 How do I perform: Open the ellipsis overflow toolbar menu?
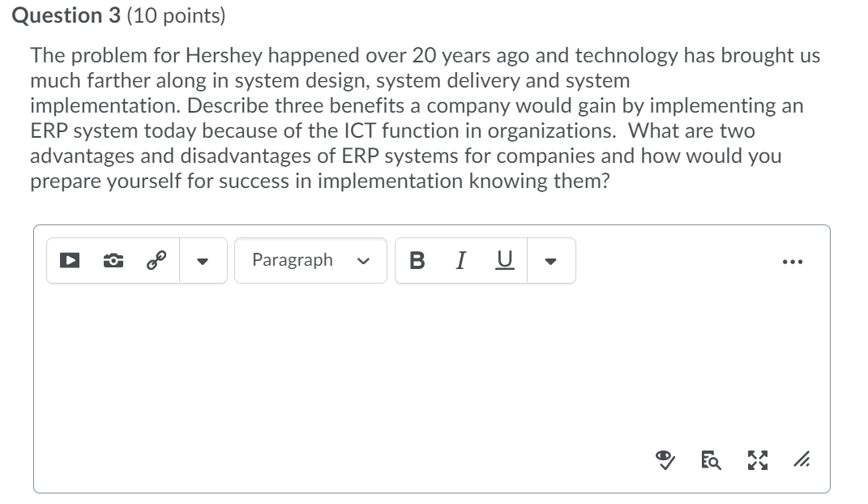(x=792, y=260)
